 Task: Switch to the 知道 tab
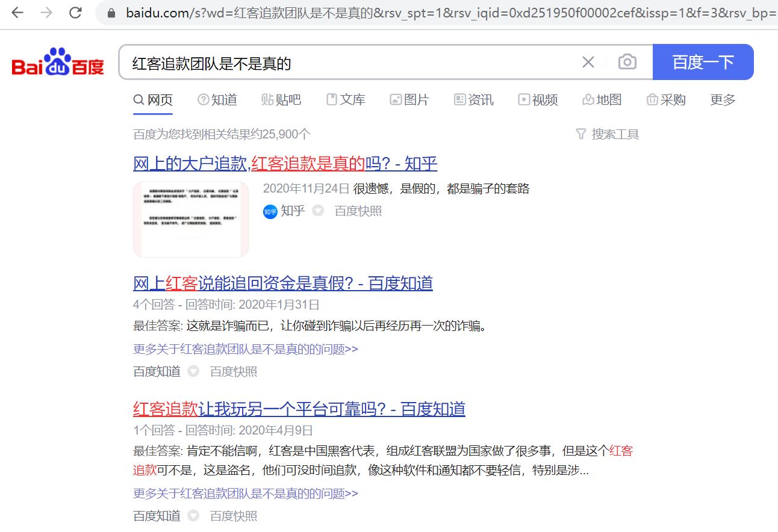click(217, 100)
